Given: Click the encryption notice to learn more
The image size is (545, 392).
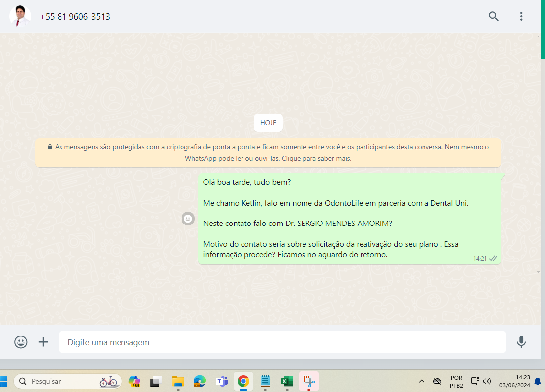Looking at the screenshot, I should pos(268,153).
